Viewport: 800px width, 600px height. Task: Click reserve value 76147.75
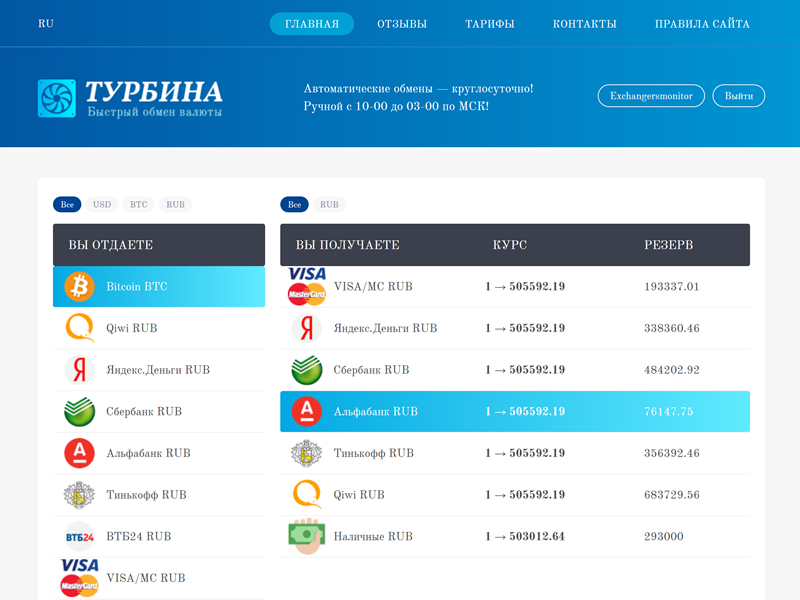668,411
